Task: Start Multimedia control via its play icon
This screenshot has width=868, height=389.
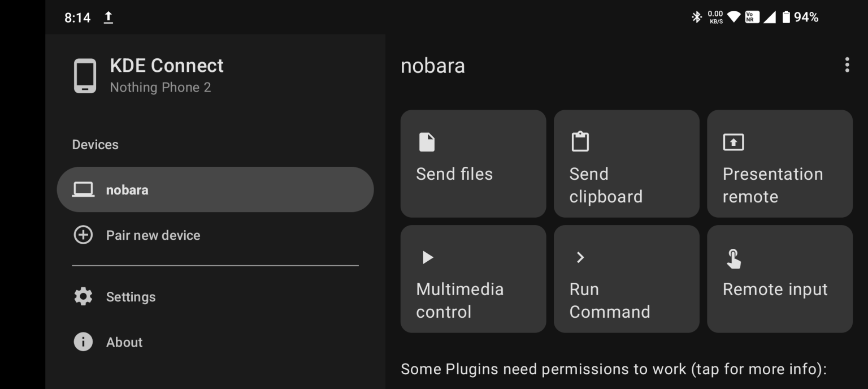Action: (427, 257)
